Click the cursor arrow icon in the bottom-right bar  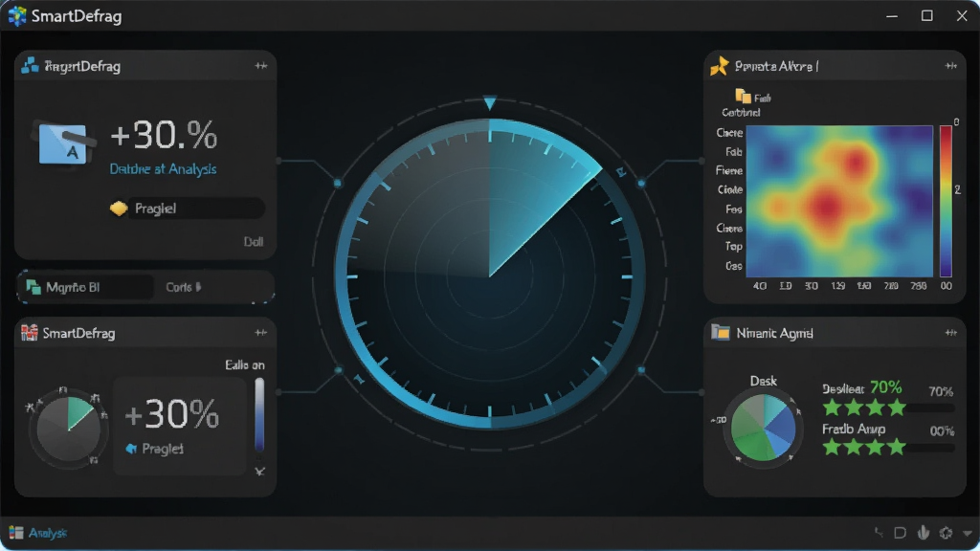[x=879, y=532]
